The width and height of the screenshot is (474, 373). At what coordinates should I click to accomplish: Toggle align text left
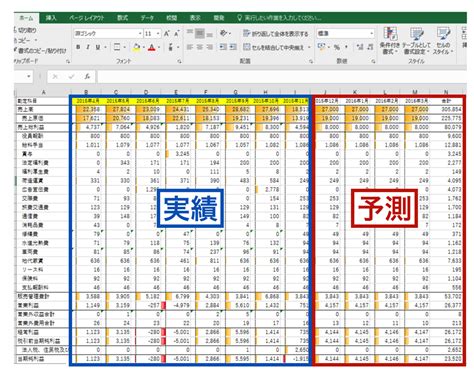click(x=190, y=47)
